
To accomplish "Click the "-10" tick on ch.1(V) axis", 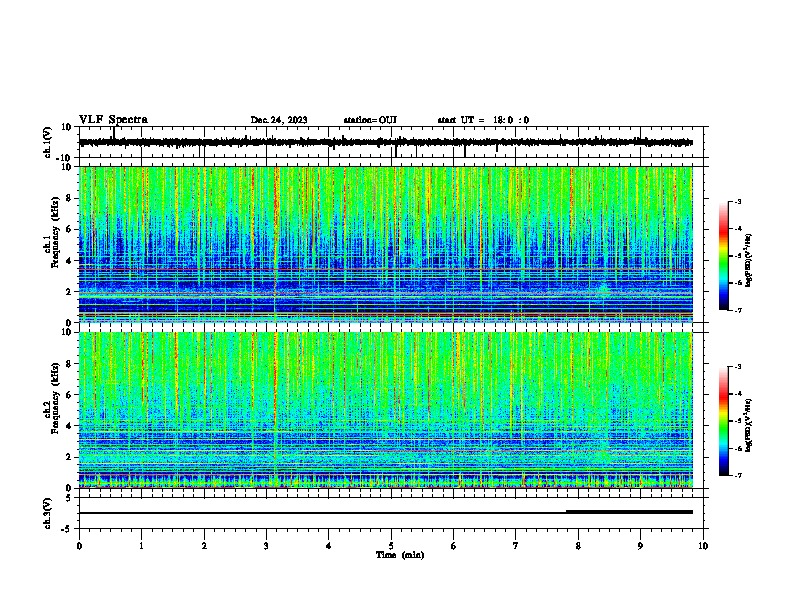I will pyautogui.click(x=64, y=158).
